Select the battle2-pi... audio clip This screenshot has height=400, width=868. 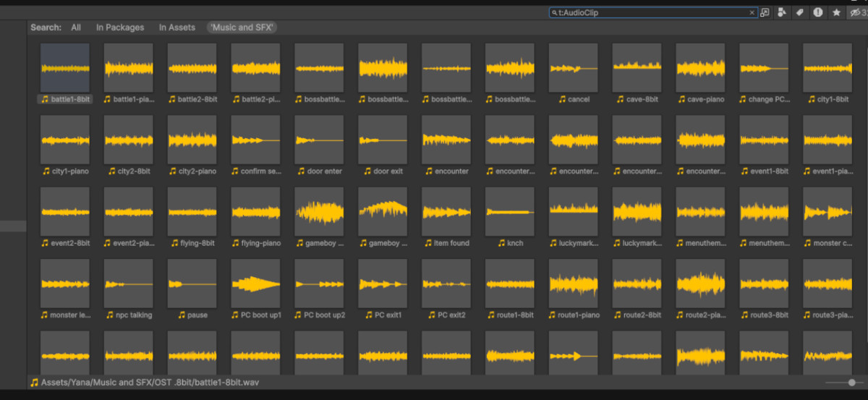tap(256, 74)
